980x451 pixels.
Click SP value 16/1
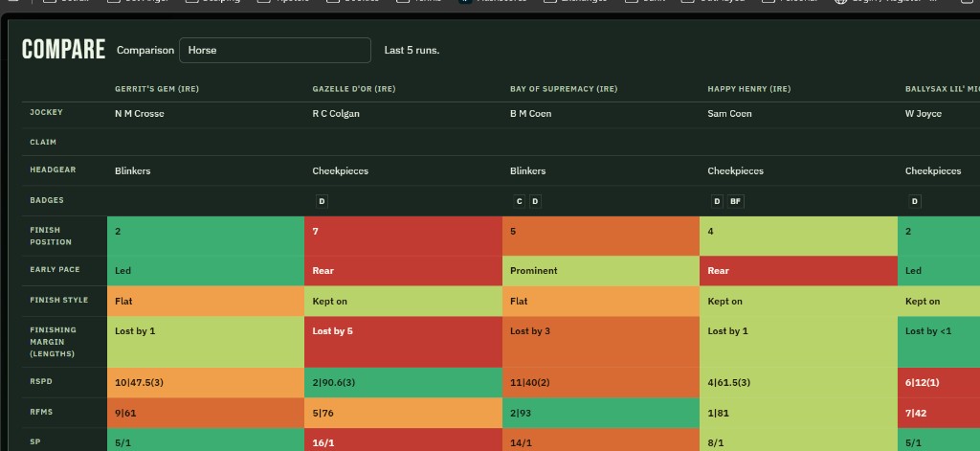point(403,440)
